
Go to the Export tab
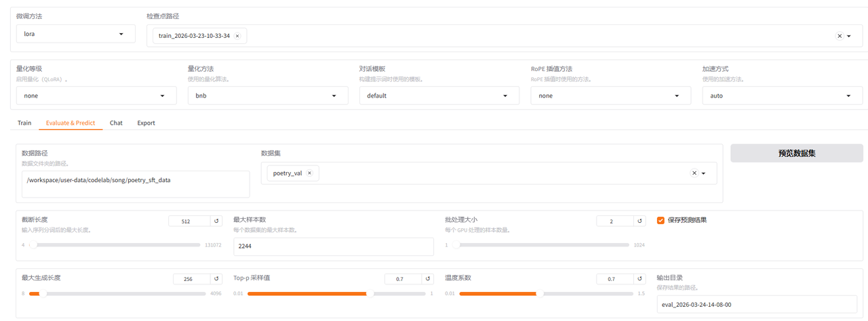pos(146,123)
